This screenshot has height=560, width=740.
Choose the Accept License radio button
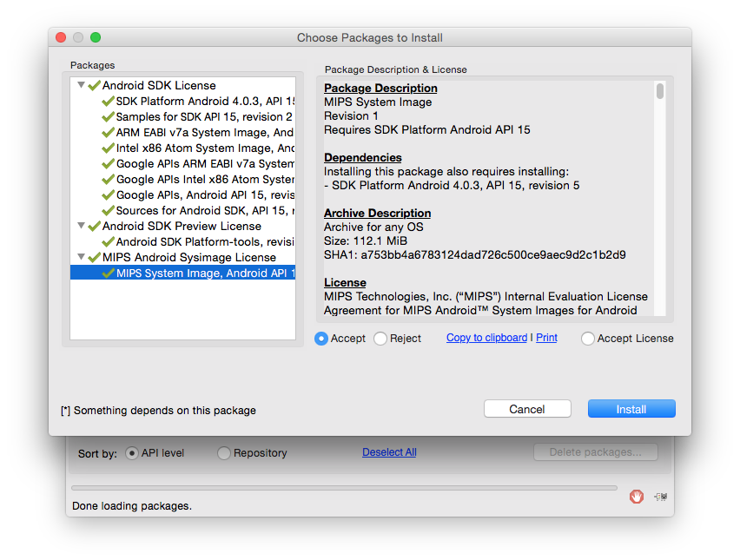pos(587,339)
